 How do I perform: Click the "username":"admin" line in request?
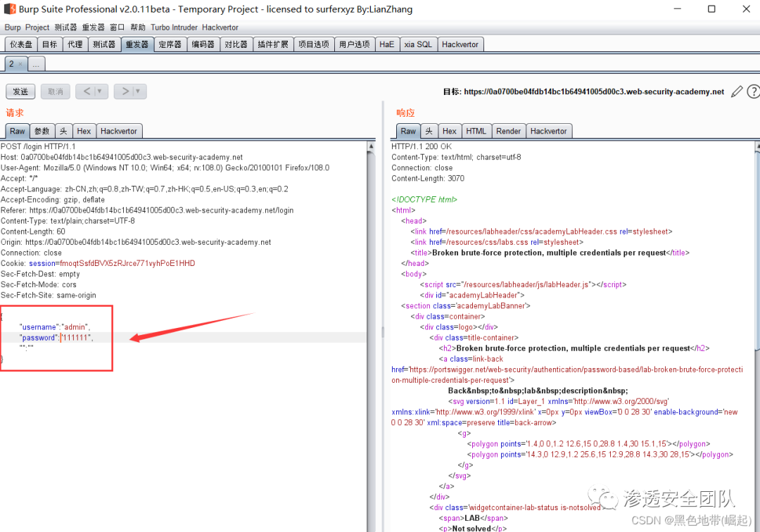point(54,327)
